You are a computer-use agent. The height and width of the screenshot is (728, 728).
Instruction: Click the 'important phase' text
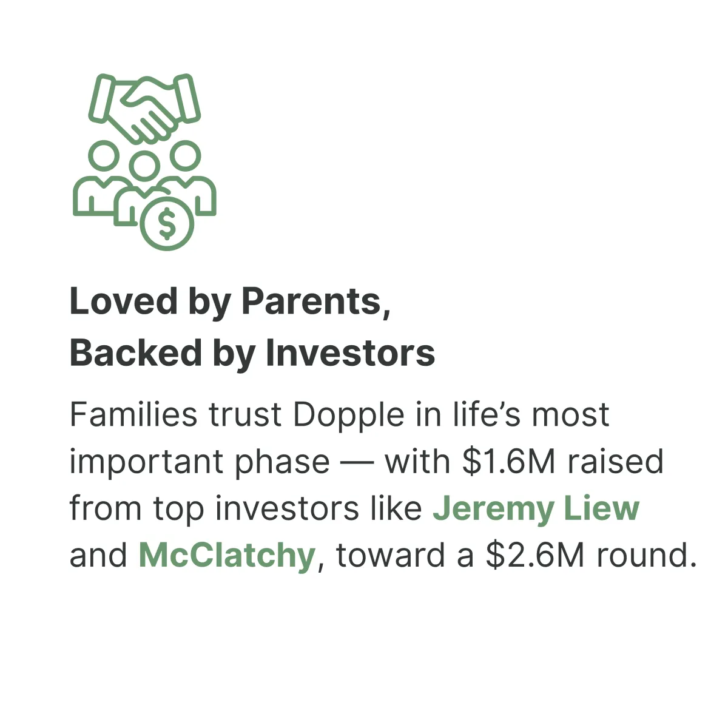[x=200, y=463]
